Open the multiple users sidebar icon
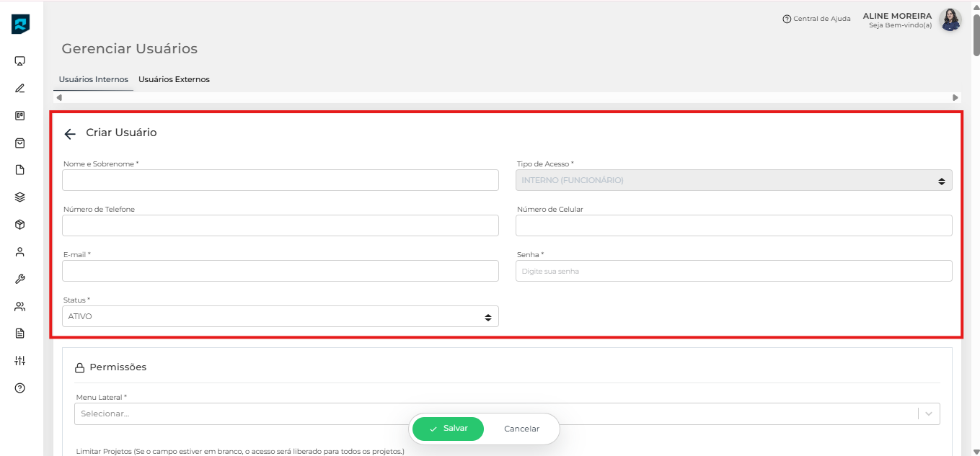The image size is (980, 456). [x=20, y=306]
